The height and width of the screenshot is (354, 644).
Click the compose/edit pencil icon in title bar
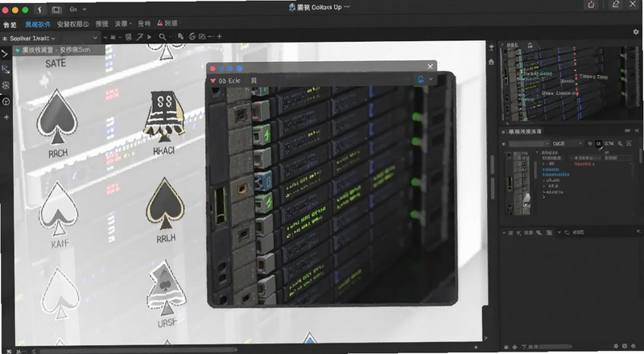point(615,5)
